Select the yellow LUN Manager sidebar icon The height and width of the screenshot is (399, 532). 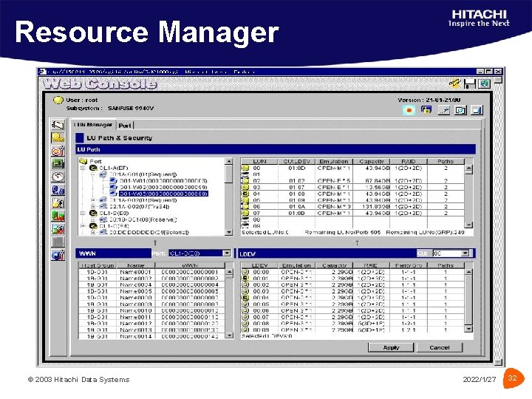(x=58, y=137)
